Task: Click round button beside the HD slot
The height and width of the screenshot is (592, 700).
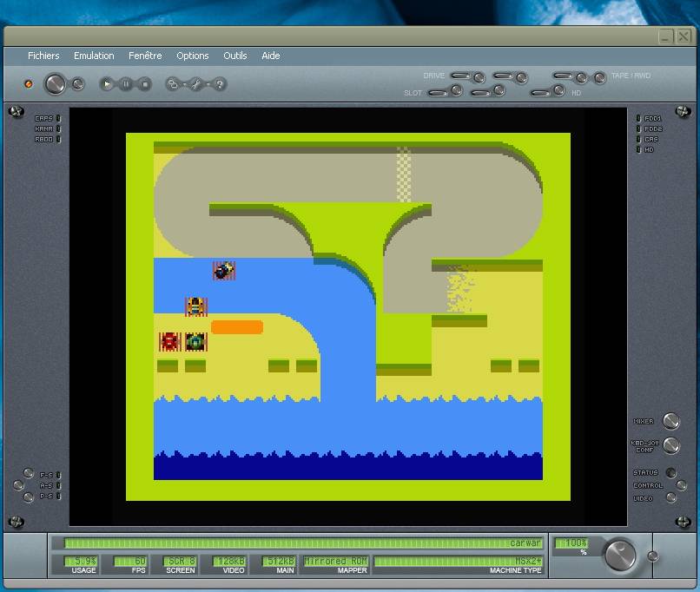Action: [x=559, y=90]
